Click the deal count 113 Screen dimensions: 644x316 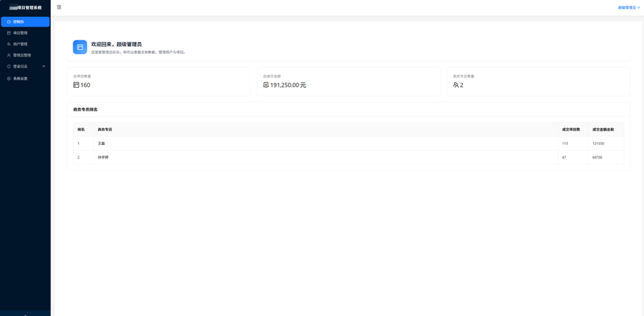(x=565, y=143)
